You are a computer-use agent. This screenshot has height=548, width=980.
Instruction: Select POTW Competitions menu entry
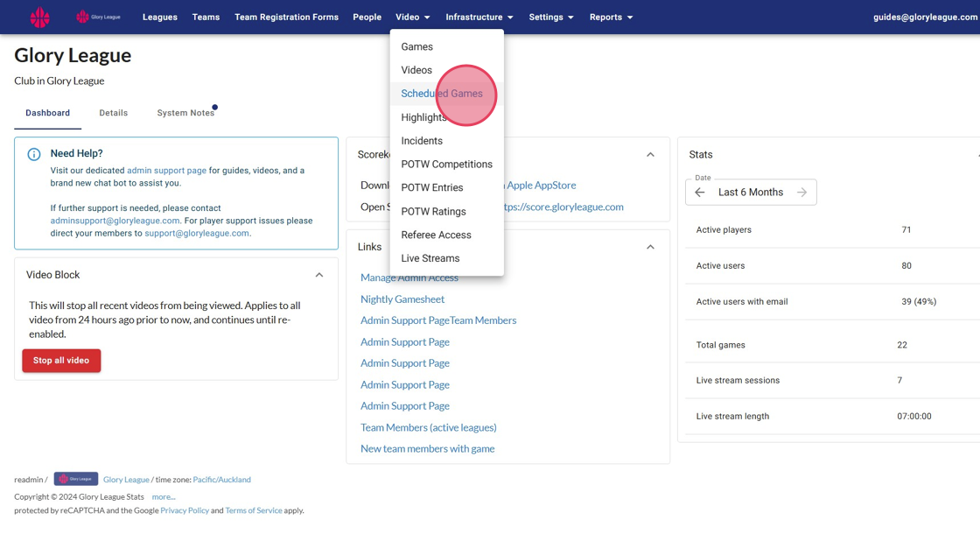pos(447,165)
